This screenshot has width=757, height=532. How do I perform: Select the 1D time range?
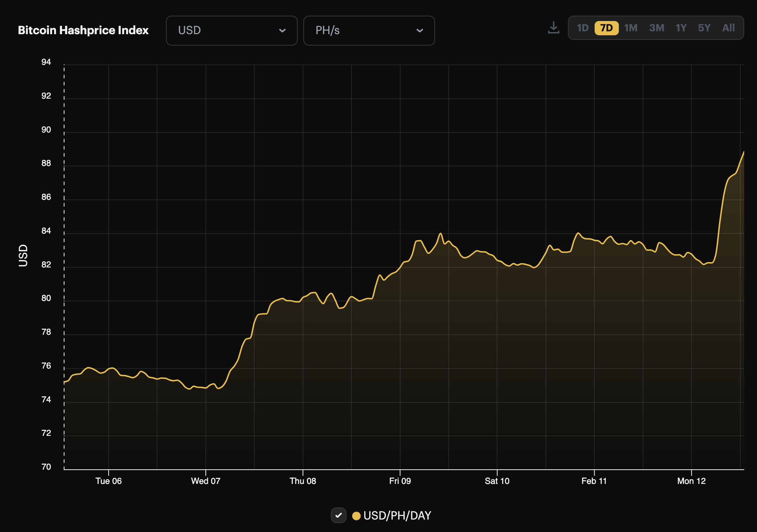tap(583, 28)
